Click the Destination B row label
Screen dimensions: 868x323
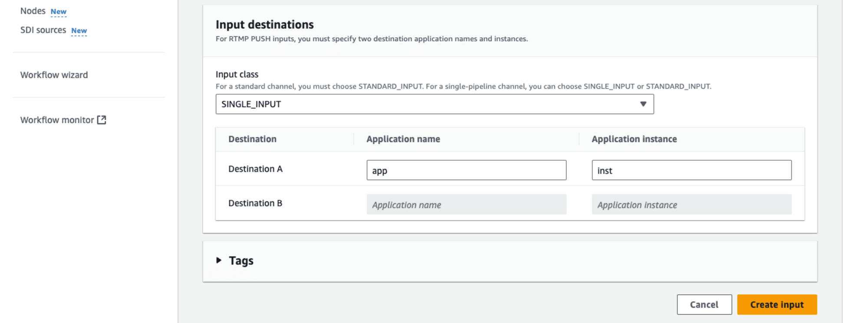(x=255, y=203)
